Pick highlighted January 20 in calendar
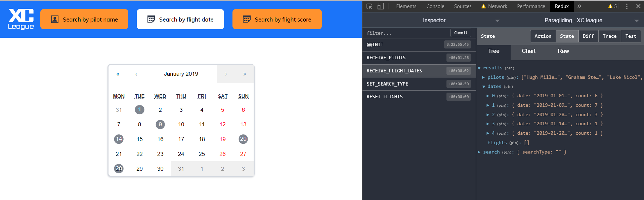Screen dimensions: 644x200 243,139
